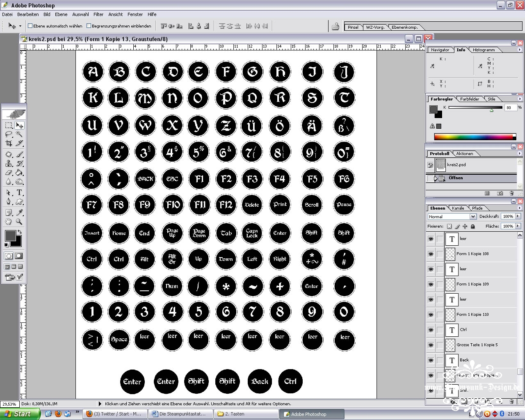525x420 pixels.
Task: Switch to the Twitter taskbar window
Action: click(x=114, y=414)
